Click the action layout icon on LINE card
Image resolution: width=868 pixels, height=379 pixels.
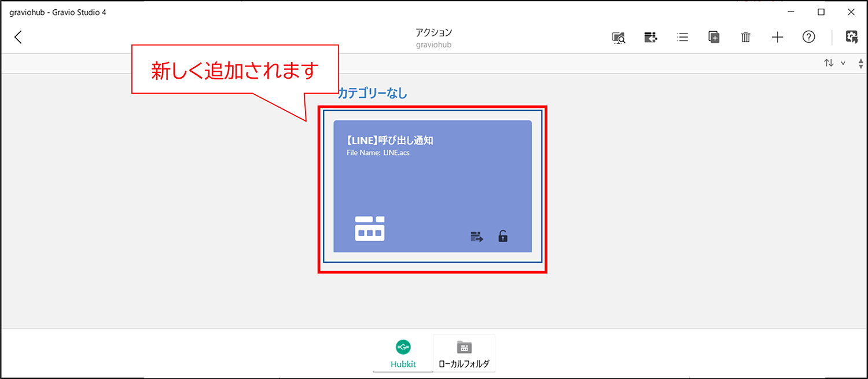click(x=370, y=228)
